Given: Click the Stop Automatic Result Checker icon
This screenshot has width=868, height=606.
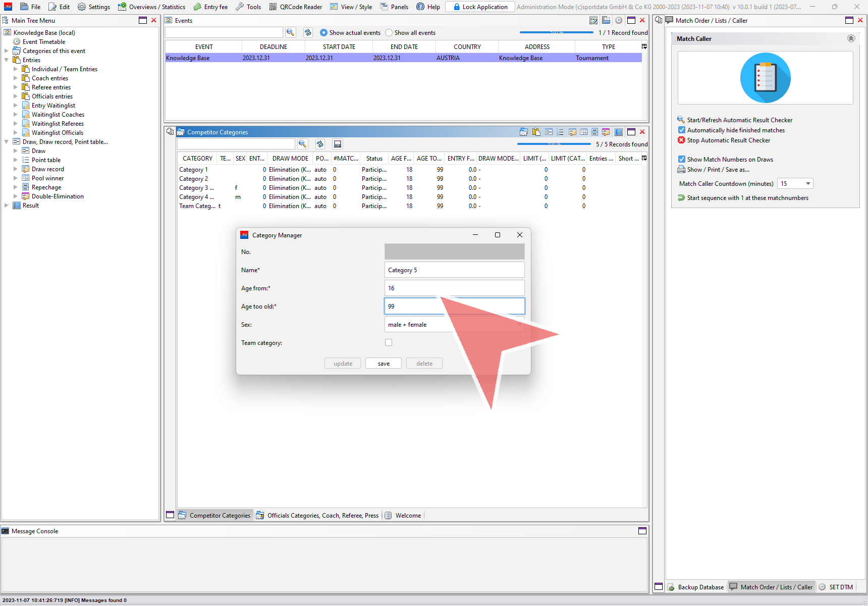Looking at the screenshot, I should [x=681, y=140].
